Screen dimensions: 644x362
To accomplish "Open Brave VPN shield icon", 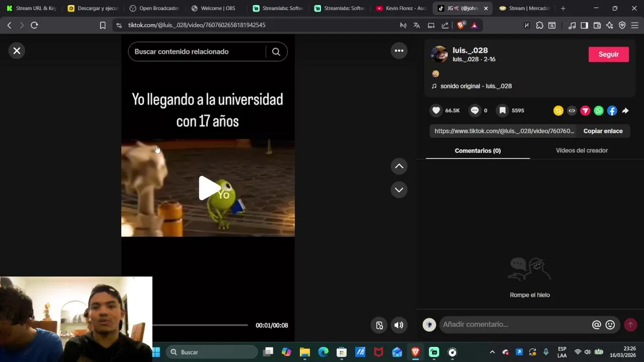I will (622, 25).
